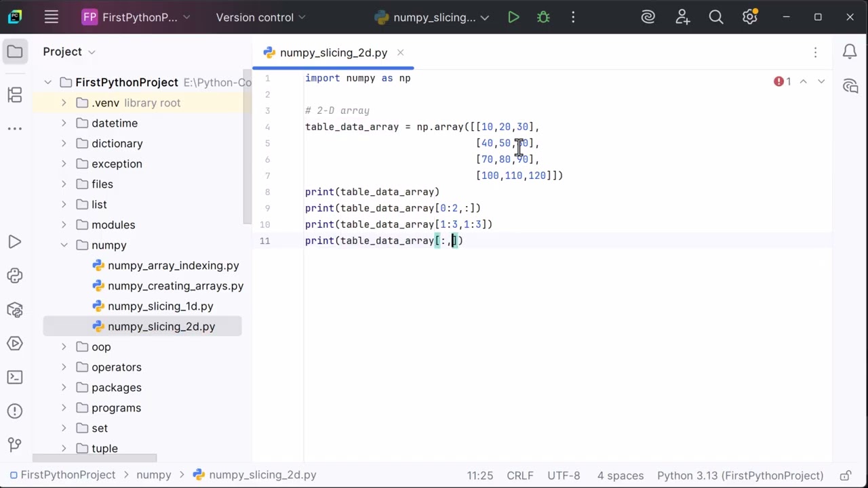Run the current configuration
Screen dimensions: 868x488
[513, 18]
